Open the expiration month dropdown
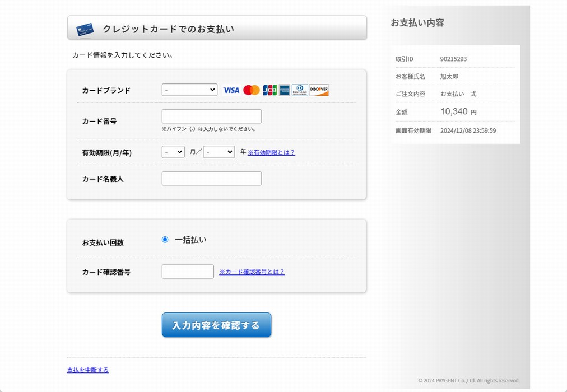This screenshot has height=392, width=567. click(173, 152)
